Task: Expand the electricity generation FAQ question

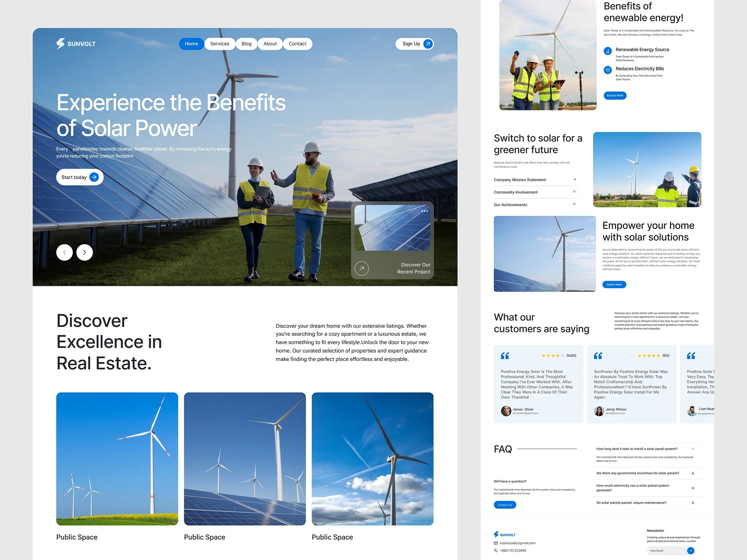Action: point(693,488)
